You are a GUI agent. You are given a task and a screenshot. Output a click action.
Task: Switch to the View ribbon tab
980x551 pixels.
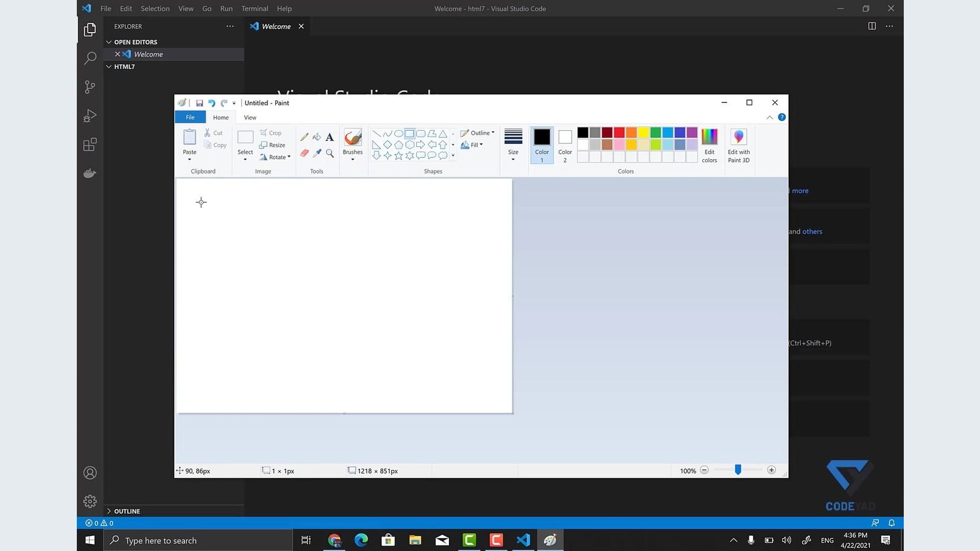click(250, 117)
